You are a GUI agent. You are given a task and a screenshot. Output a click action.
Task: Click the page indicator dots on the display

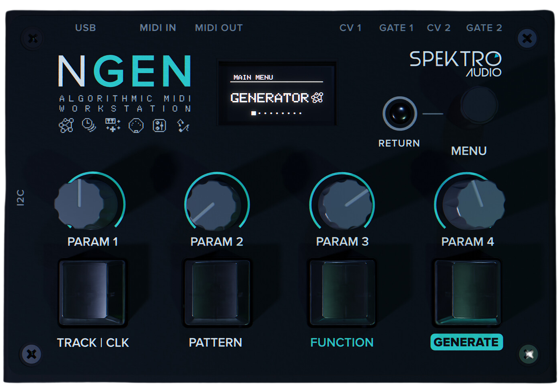(276, 113)
